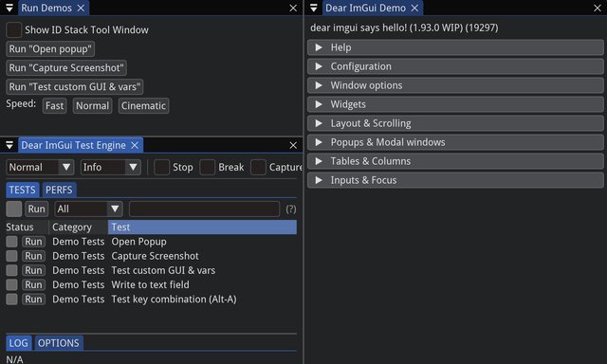Close the Test Engine window with X
Viewport: 607px width, 364px height.
point(293,145)
